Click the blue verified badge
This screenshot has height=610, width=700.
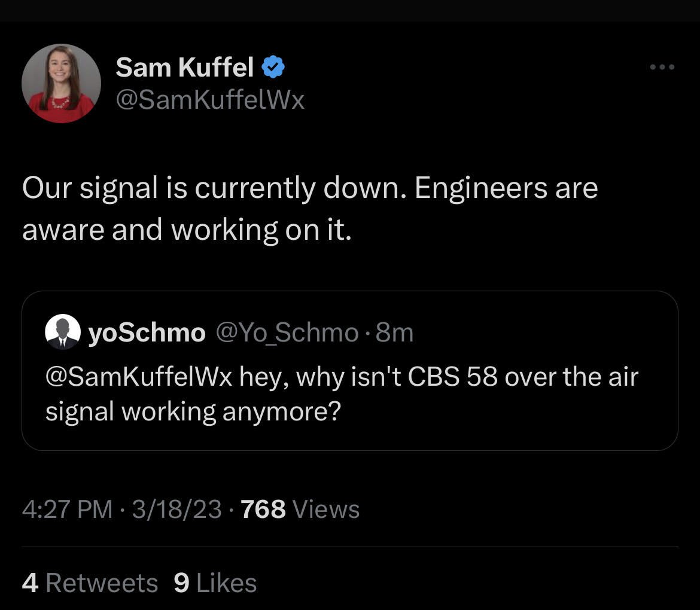tap(274, 68)
